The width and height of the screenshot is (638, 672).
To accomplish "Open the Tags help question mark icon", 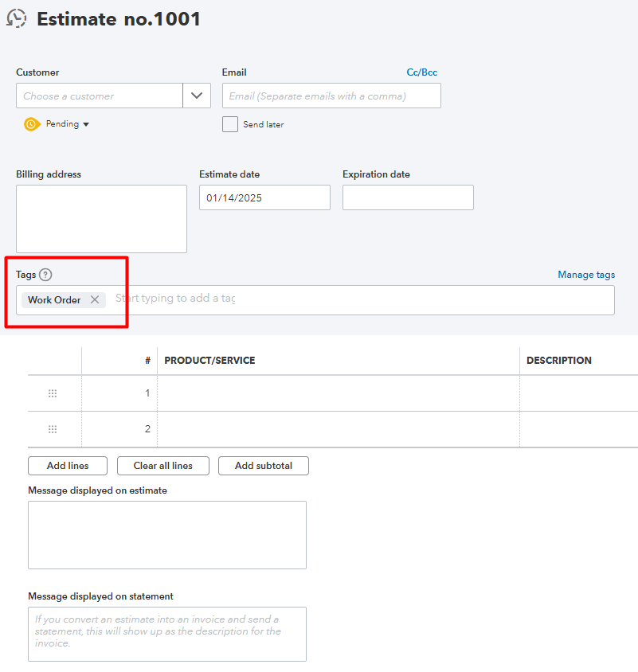I will click(46, 274).
